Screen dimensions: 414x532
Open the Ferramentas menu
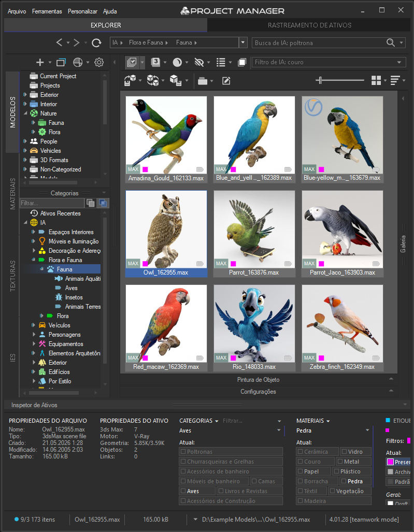[47, 11]
